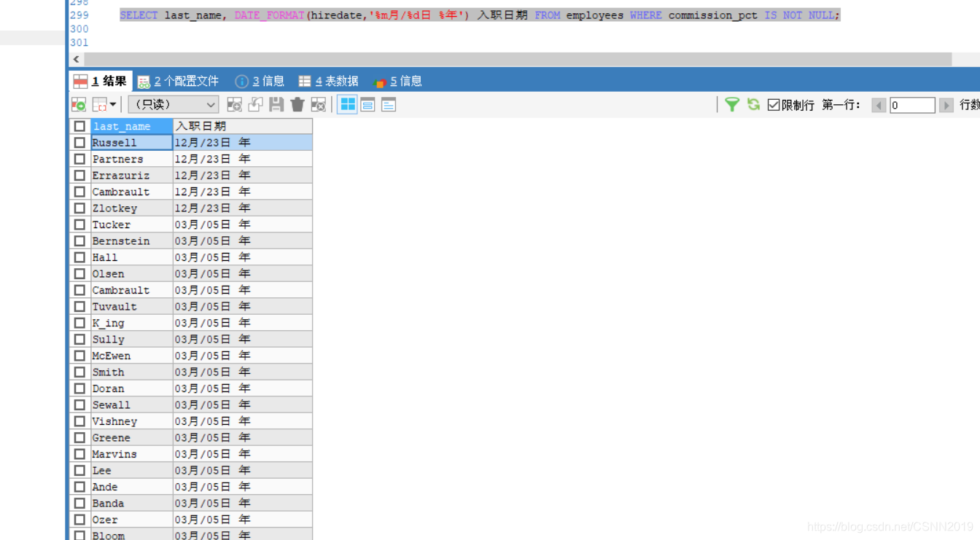Select the Bernstein cell

pos(131,241)
